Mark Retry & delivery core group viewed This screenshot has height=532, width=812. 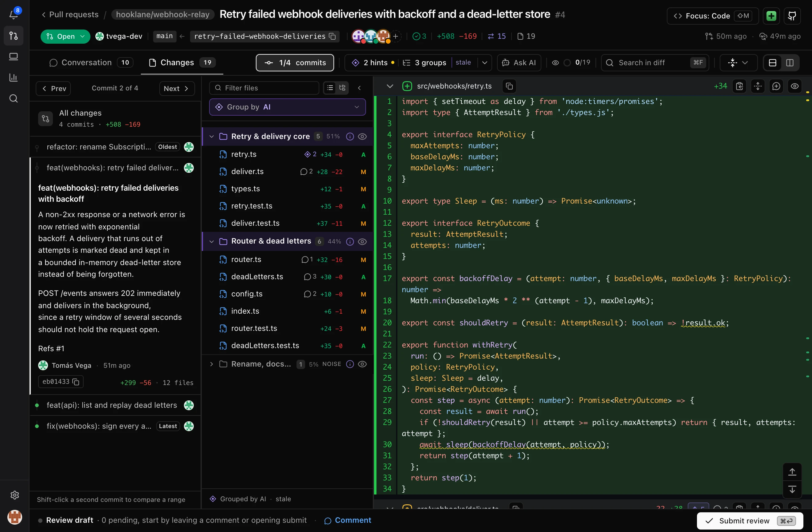pos(362,137)
